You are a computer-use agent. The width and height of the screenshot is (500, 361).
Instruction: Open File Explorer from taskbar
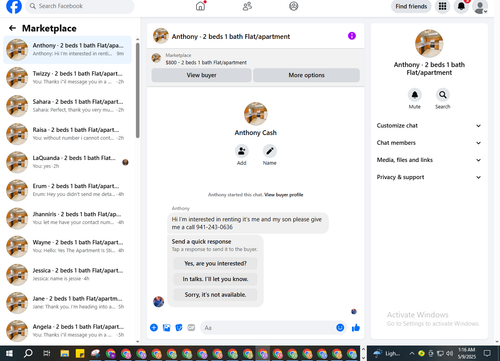[x=65, y=353]
